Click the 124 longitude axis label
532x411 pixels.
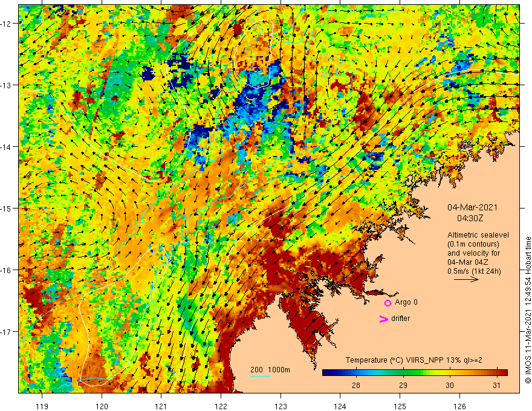pos(340,406)
